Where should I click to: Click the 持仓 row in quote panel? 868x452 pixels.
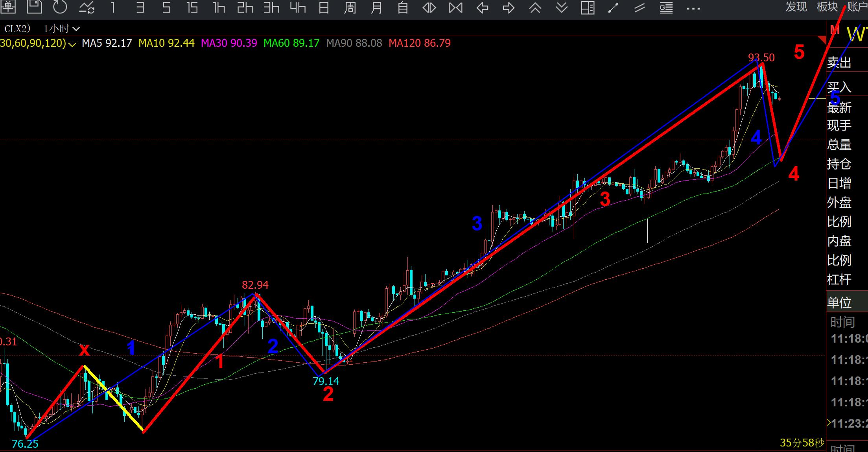847,164
